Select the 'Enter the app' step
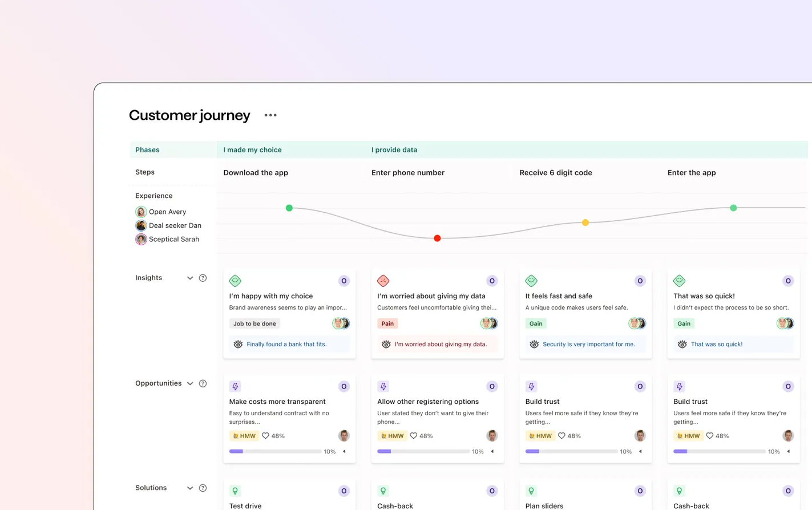 point(692,173)
